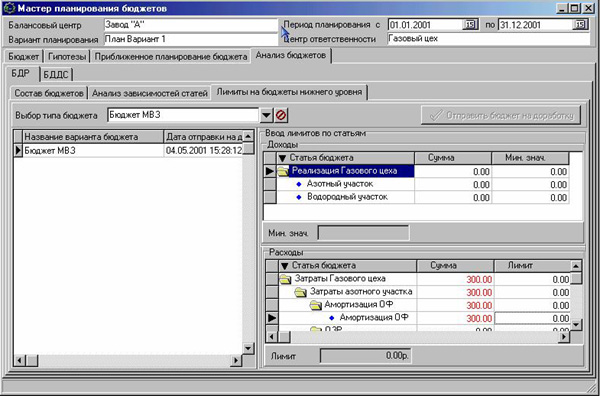The height and width of the screenshot is (396, 600).
Task: Open calendar picker for start date 01.01.2001
Action: point(470,25)
